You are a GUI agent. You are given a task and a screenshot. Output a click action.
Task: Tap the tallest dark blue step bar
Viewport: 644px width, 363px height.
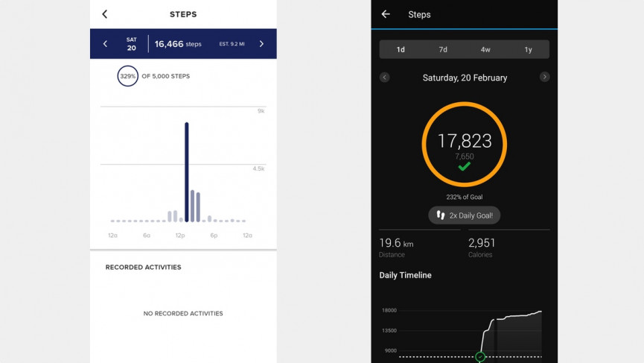pos(186,172)
